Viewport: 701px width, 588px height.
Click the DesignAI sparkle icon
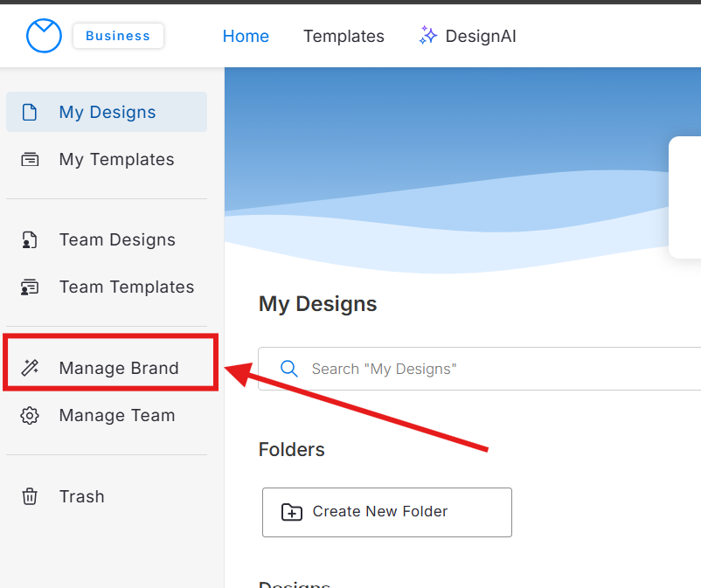[428, 36]
